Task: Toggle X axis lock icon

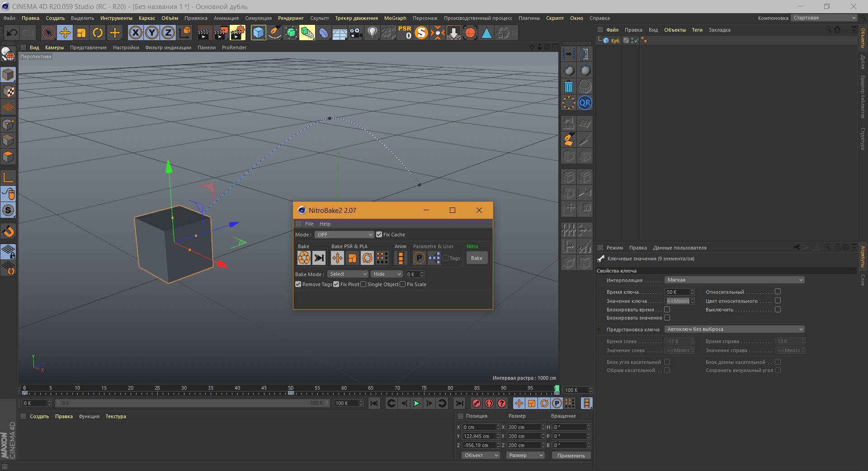Action: [x=136, y=33]
